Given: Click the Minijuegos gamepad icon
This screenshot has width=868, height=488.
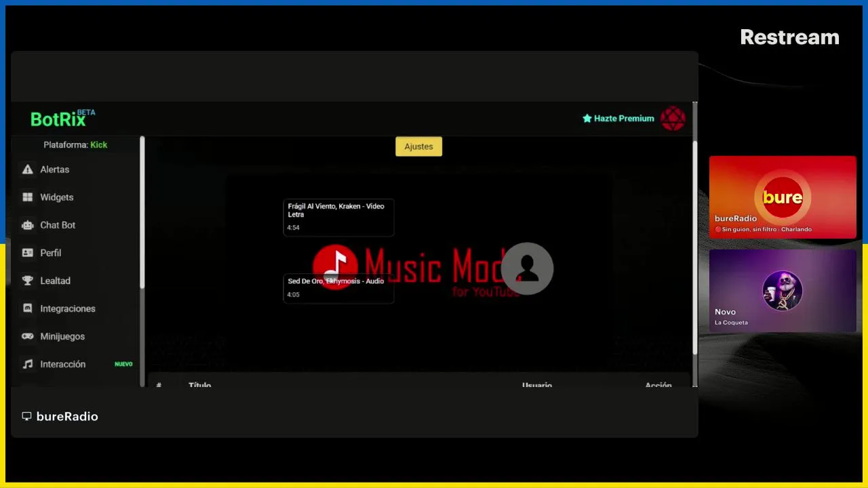Looking at the screenshot, I should 27,336.
